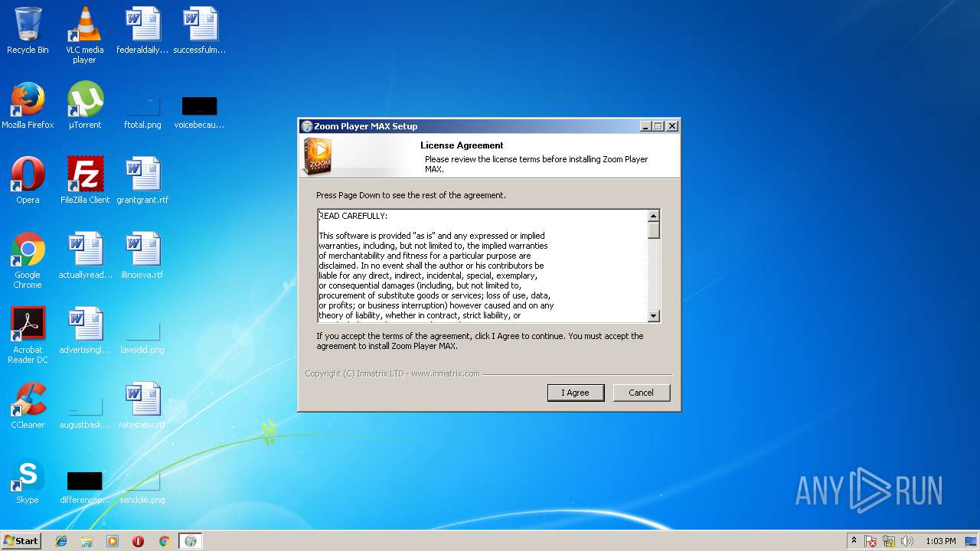Open the Chrome taskbar icon
980x551 pixels.
coord(164,541)
